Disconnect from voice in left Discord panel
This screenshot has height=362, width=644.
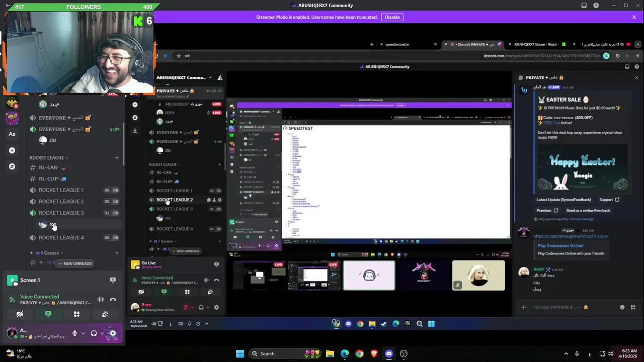(x=113, y=300)
